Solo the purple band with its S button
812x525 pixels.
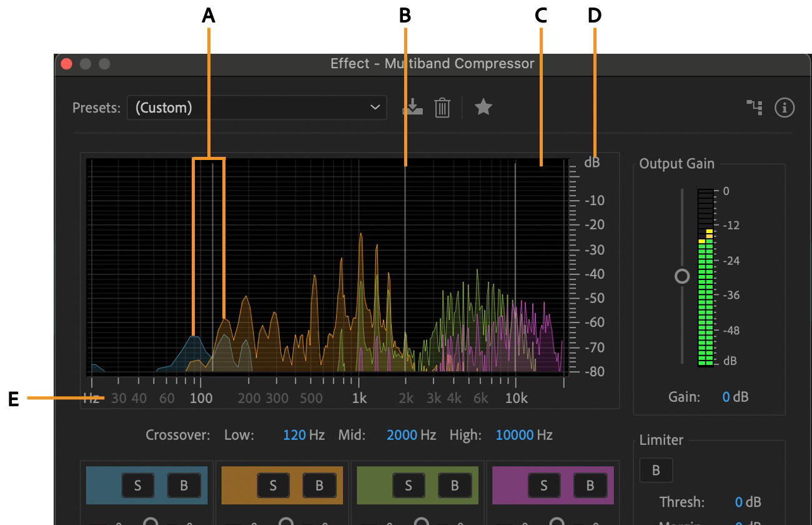[x=543, y=485]
